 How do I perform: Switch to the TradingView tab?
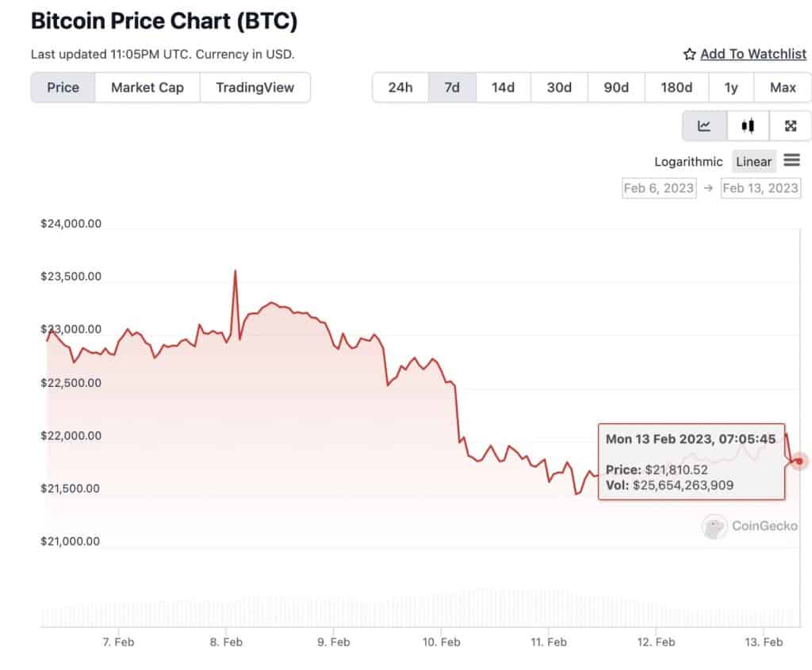pyautogui.click(x=255, y=87)
